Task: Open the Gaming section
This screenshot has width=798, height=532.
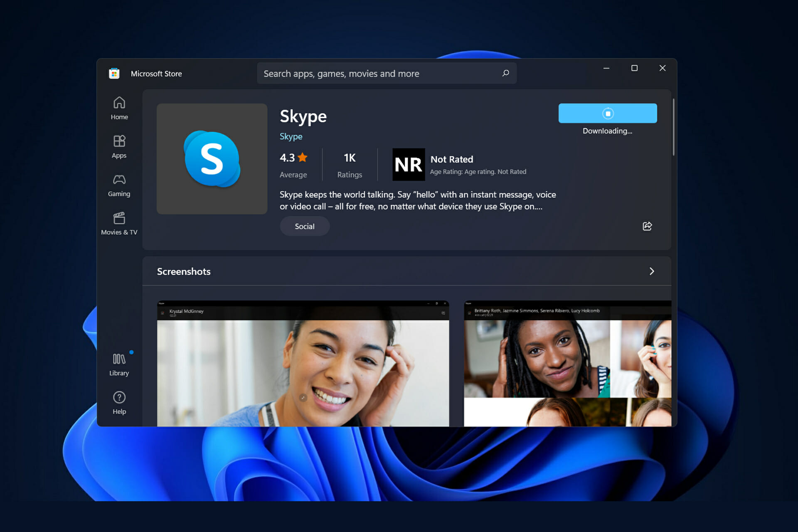Action: point(119,186)
